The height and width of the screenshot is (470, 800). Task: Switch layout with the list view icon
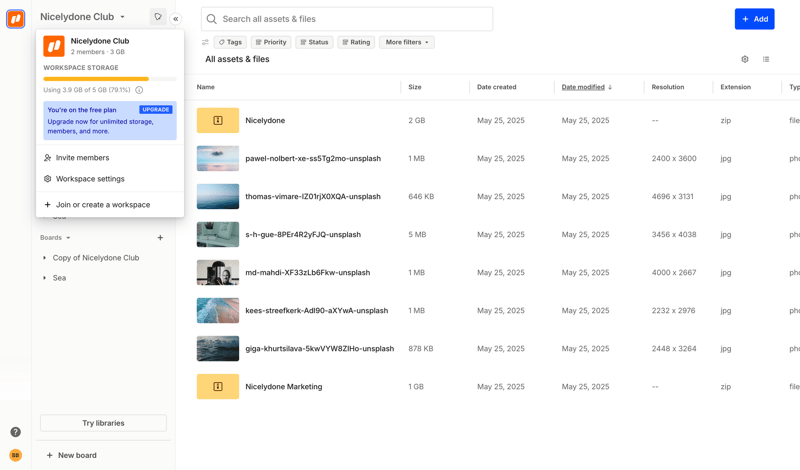coord(766,59)
